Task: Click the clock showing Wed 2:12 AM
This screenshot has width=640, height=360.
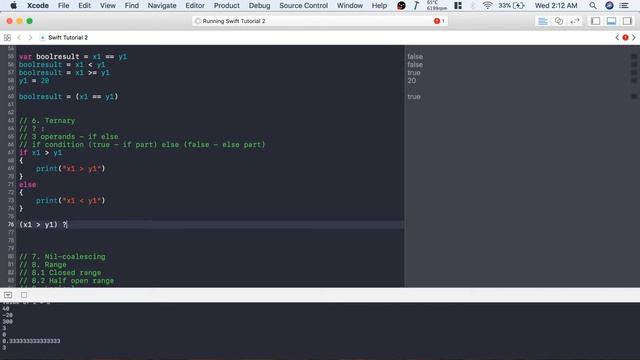Action: (556, 5)
